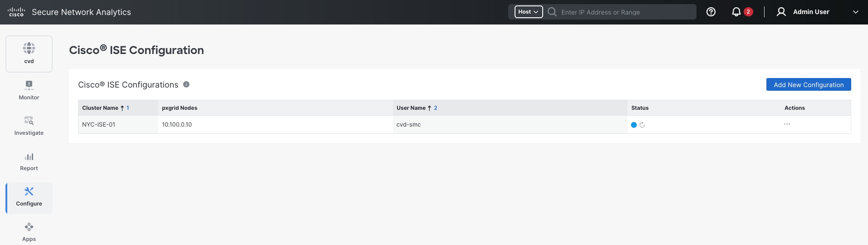Screen dimensions: 868x245
Task: Select the cvd-smc user name cell
Action: coord(510,124)
